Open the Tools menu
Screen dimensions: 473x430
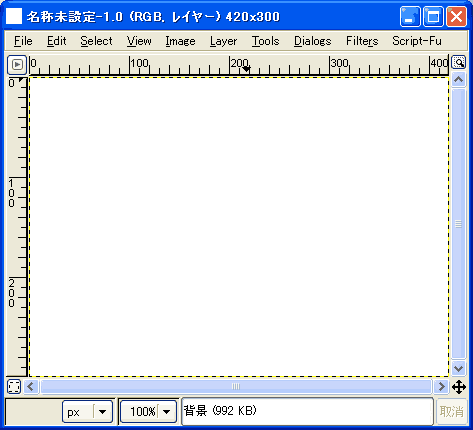(x=265, y=41)
